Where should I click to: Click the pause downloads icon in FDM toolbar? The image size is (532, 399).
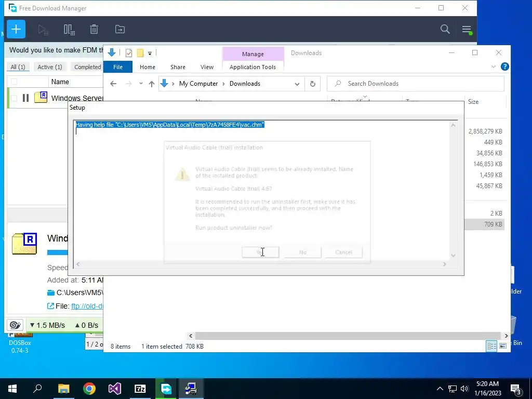69,30
